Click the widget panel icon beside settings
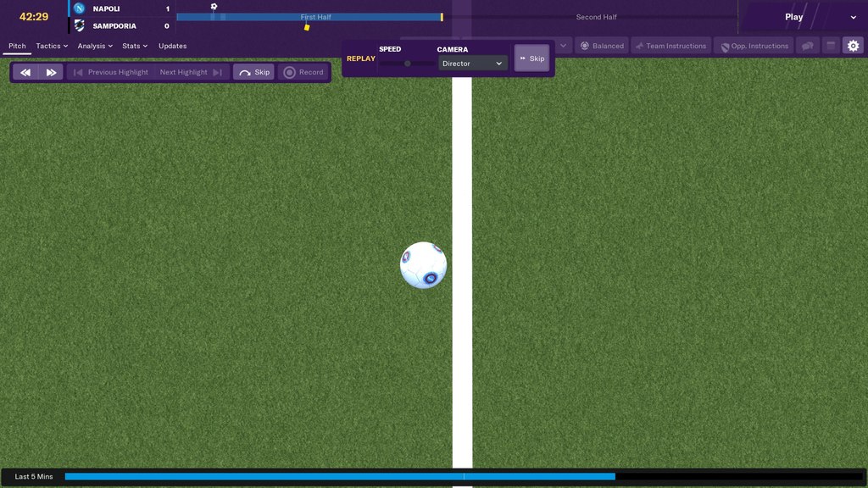The image size is (868, 488). click(x=831, y=46)
